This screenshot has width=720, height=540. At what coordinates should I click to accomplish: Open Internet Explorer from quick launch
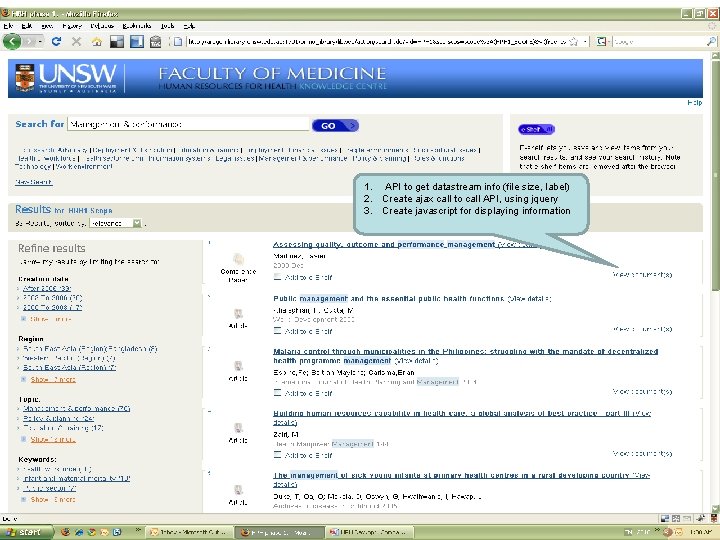(x=79, y=532)
